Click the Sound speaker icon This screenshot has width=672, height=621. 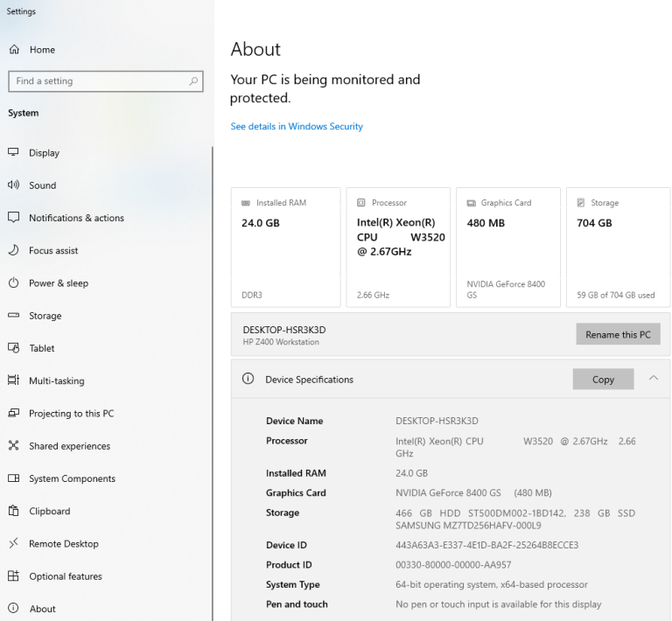(14, 185)
